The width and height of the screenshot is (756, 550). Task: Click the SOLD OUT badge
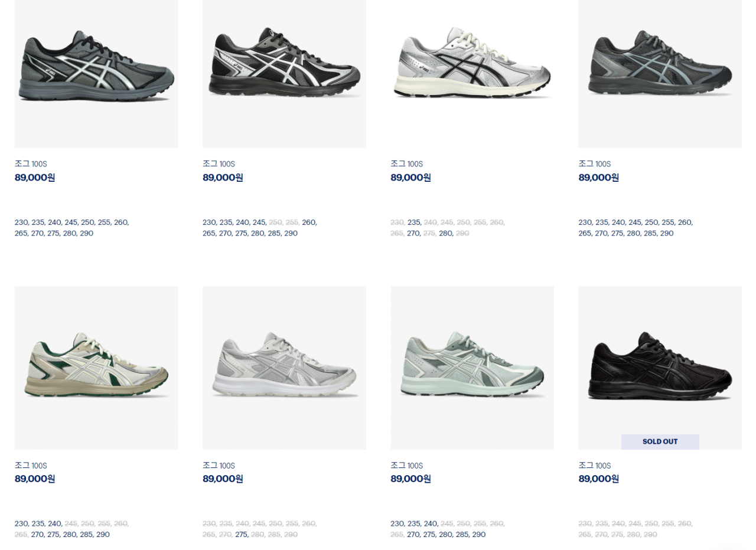click(660, 441)
